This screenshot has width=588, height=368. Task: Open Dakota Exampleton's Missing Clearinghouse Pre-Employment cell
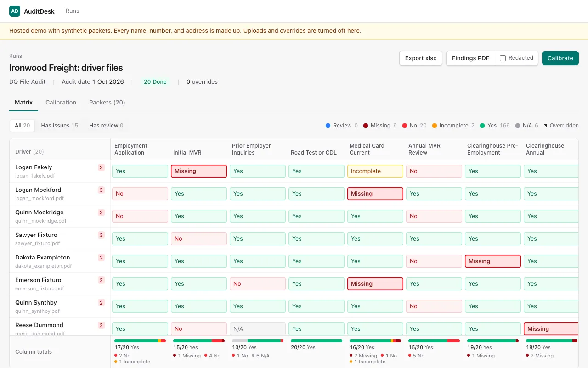coord(493,261)
